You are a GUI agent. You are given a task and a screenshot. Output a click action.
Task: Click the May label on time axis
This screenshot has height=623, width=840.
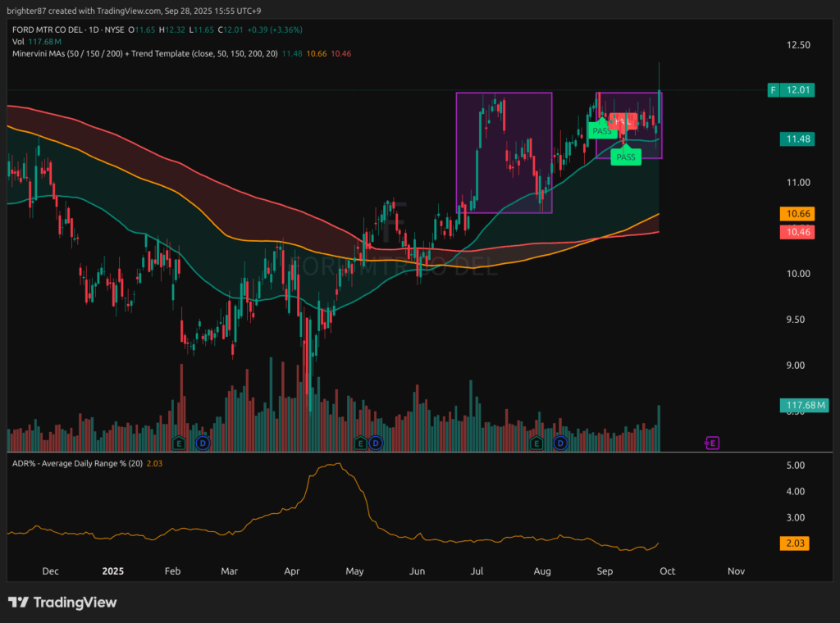[x=354, y=571]
